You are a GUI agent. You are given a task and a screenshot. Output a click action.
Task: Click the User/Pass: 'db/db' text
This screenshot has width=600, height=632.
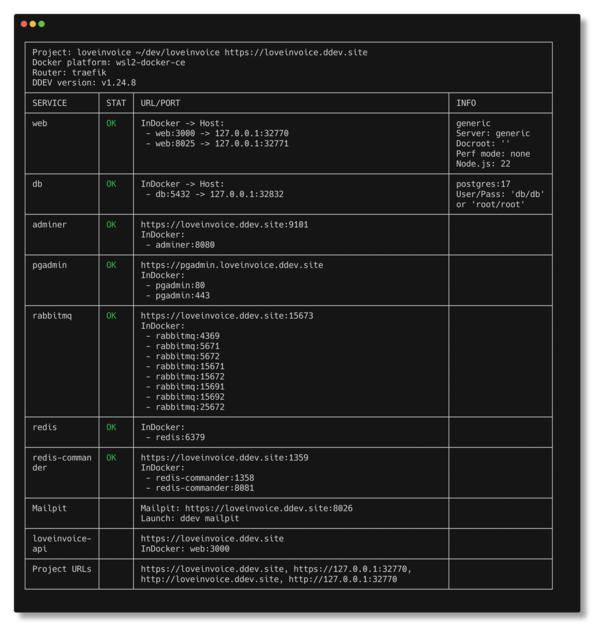500,194
